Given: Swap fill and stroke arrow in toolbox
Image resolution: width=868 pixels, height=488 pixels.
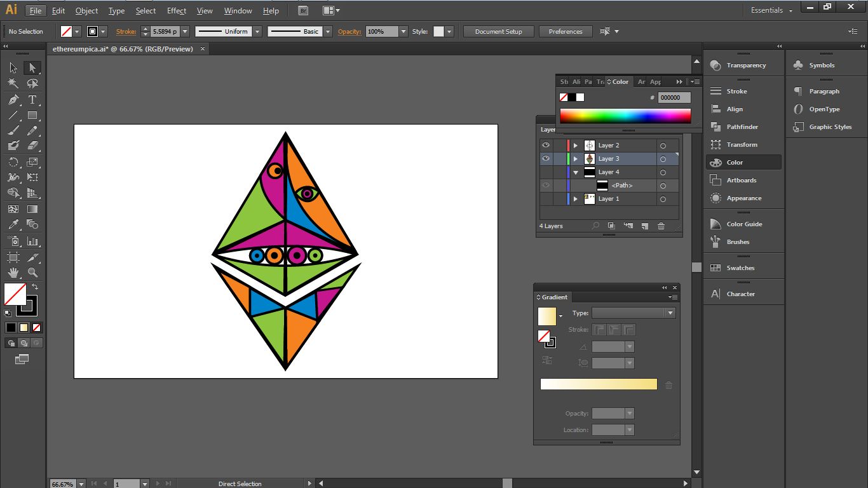Looking at the screenshot, I should [35, 287].
